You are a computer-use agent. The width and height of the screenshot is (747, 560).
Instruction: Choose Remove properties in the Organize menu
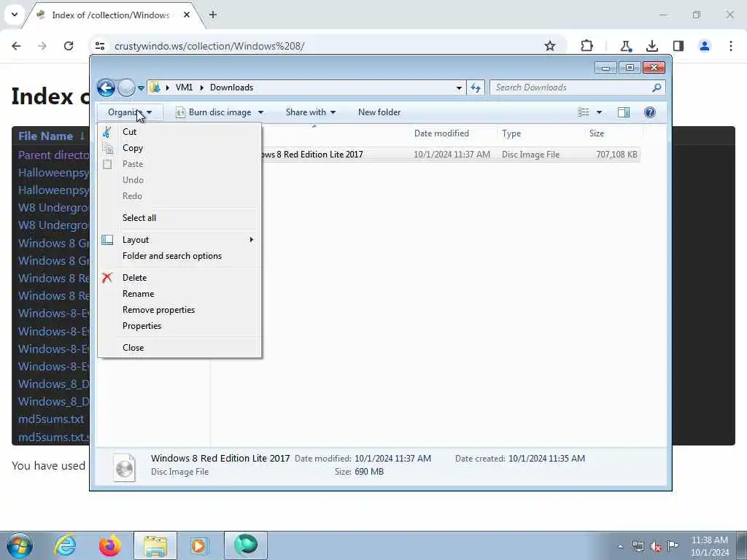(179, 310)
